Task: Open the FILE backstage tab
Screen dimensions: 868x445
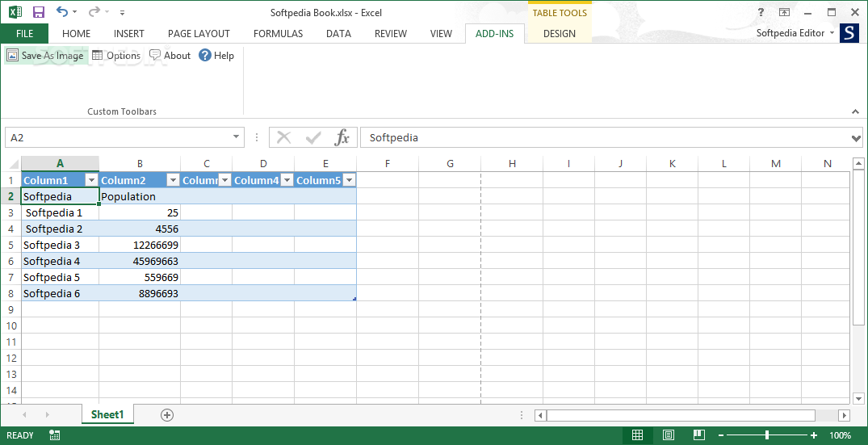Action: click(24, 33)
